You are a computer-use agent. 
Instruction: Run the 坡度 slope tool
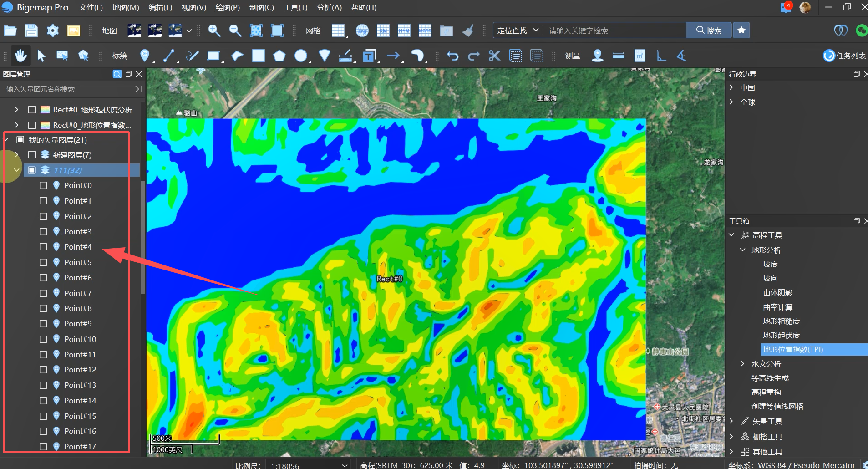tap(771, 264)
